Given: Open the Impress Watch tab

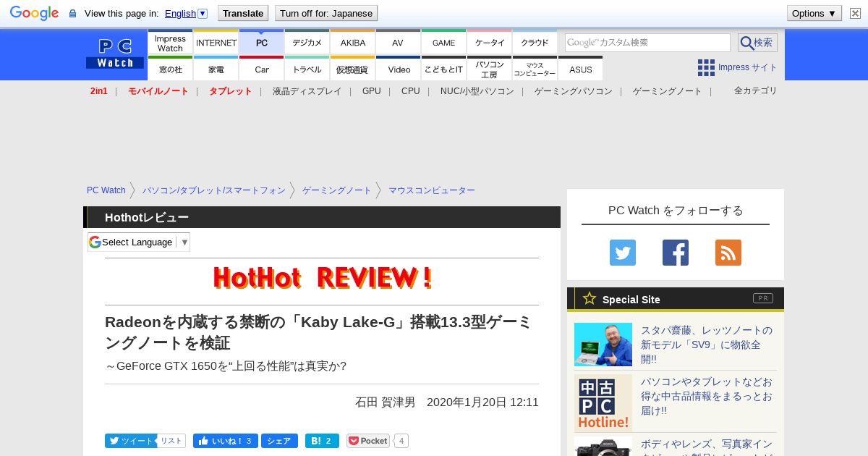Looking at the screenshot, I should [x=170, y=43].
